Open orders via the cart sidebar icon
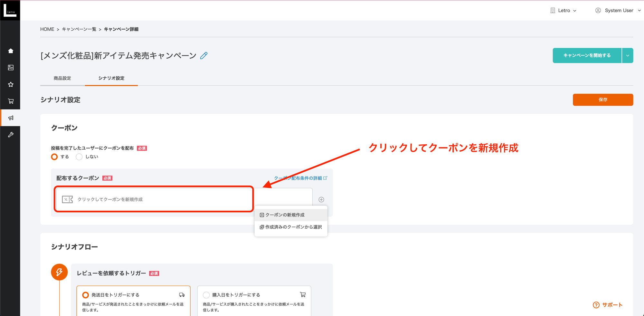644x316 pixels. (x=11, y=101)
